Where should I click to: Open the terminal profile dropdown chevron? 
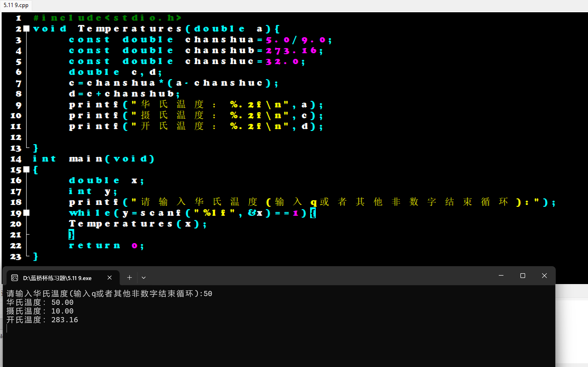(x=144, y=278)
